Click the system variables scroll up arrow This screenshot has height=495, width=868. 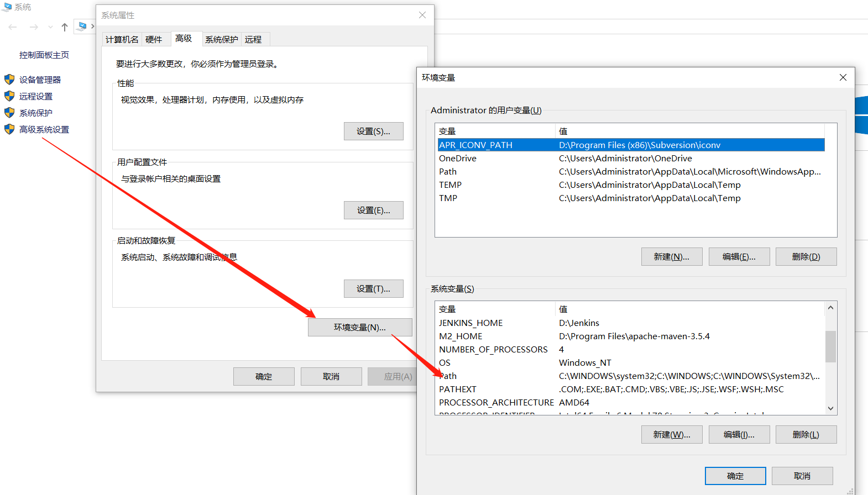pyautogui.click(x=830, y=308)
